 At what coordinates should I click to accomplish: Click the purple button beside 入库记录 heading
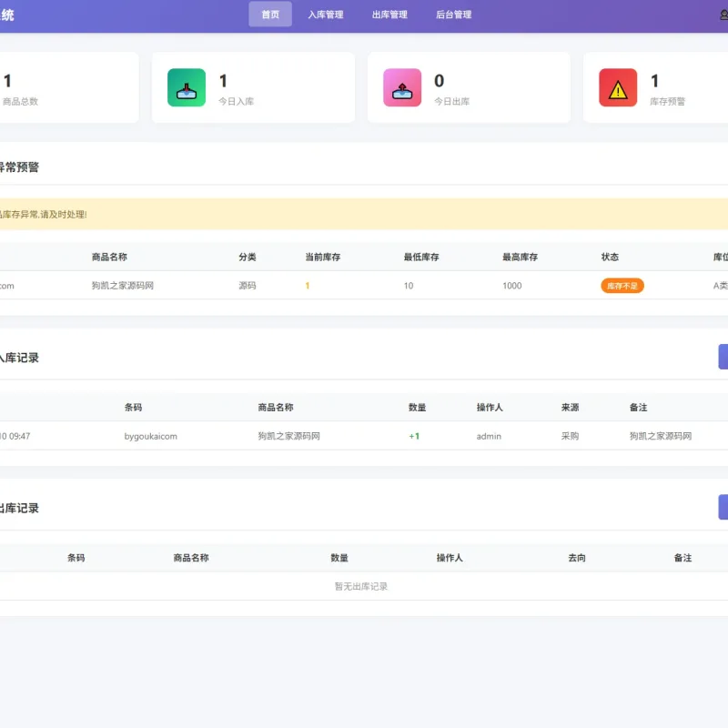pyautogui.click(x=723, y=357)
